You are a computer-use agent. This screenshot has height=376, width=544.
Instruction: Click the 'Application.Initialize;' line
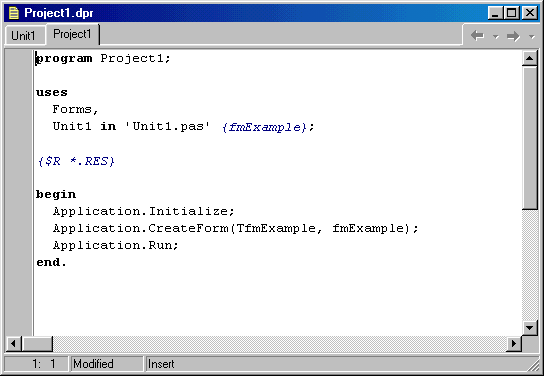coord(144,212)
